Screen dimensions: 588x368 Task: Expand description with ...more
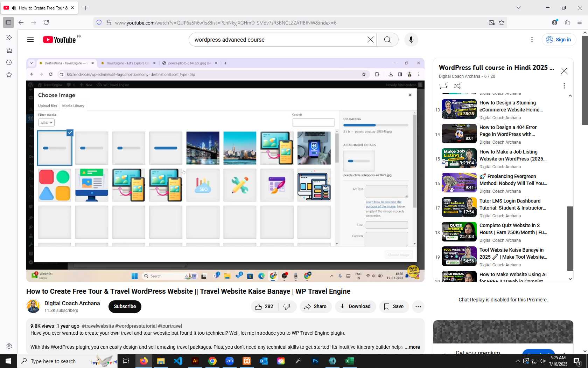pos(412,347)
